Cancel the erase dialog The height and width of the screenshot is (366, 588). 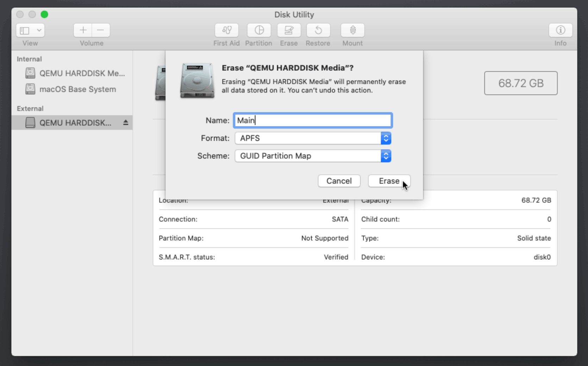339,181
